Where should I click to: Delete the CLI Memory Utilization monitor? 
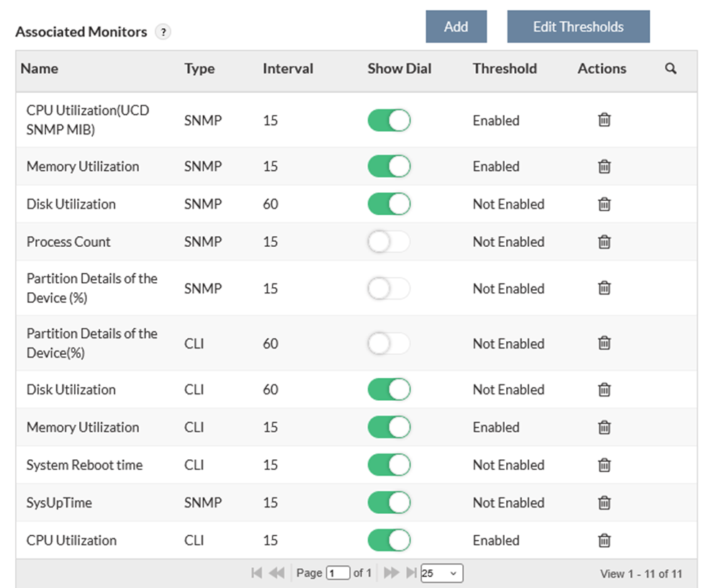tap(603, 427)
